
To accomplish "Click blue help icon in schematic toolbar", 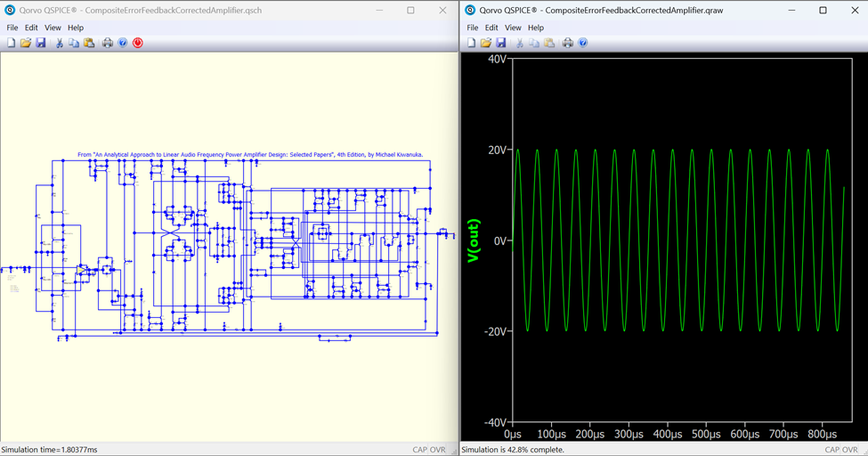I will coord(123,43).
